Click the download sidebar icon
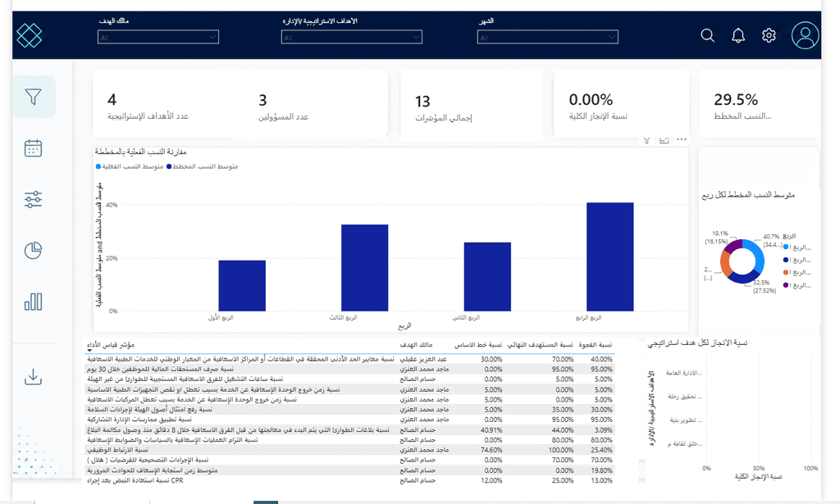The width and height of the screenshot is (840, 504). 33,377
